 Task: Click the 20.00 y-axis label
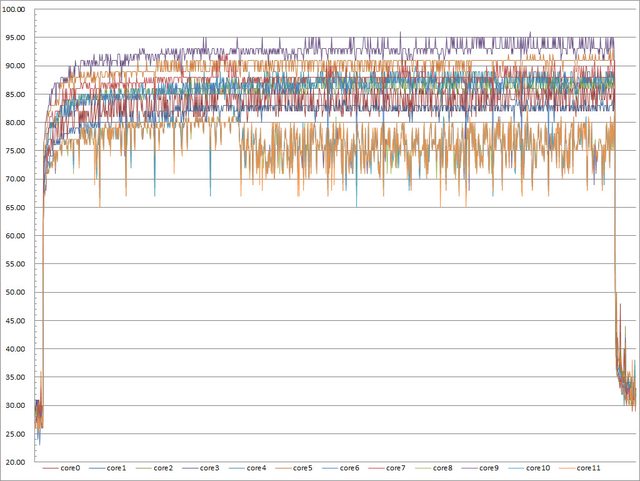click(x=20, y=463)
